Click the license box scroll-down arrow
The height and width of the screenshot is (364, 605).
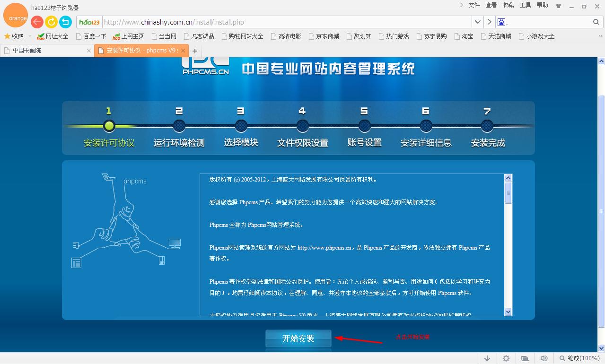click(509, 312)
